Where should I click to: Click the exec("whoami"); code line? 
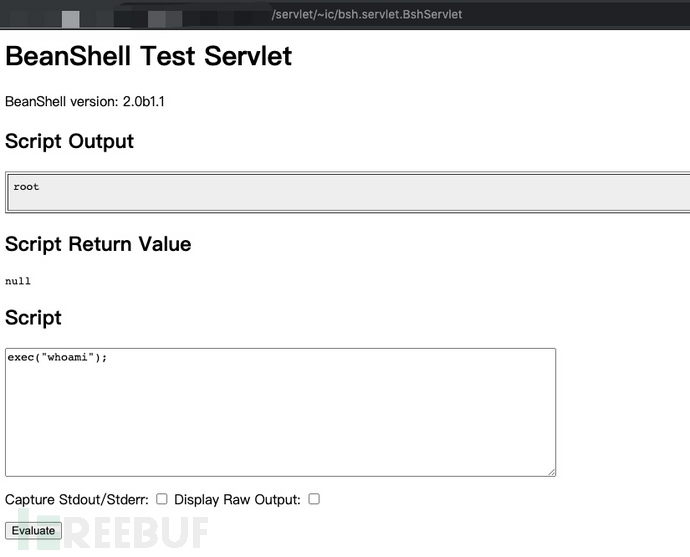coord(57,357)
